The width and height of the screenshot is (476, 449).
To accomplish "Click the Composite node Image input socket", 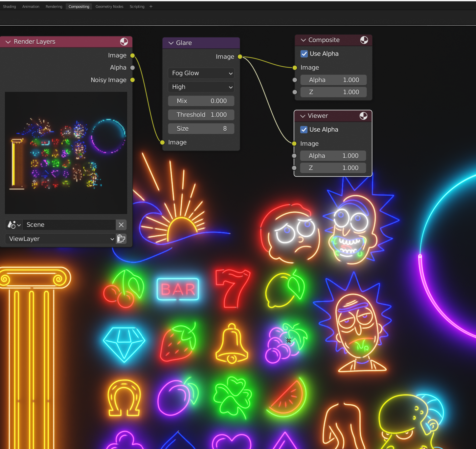I will tap(295, 68).
